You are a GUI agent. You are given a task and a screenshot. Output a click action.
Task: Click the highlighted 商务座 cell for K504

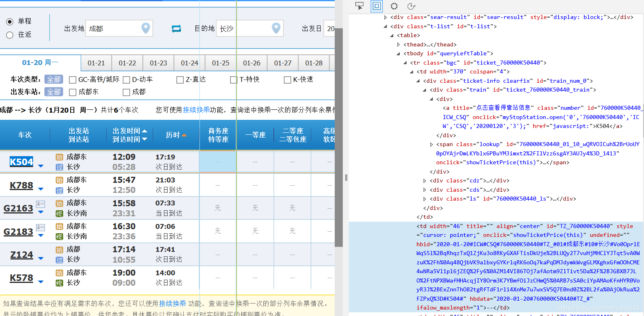[x=218, y=162]
